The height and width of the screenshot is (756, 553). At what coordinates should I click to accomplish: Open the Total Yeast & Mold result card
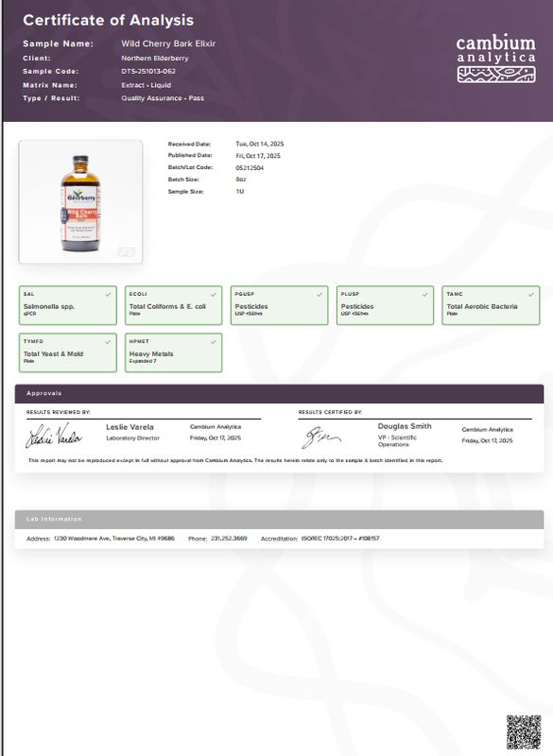[68, 352]
